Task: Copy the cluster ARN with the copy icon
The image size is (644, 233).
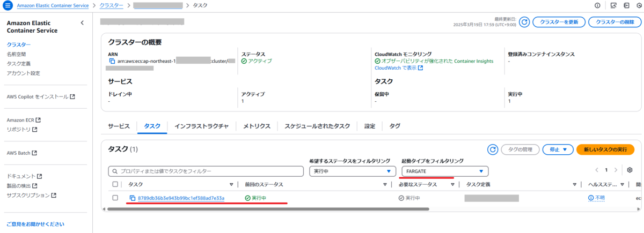Action: (112, 61)
